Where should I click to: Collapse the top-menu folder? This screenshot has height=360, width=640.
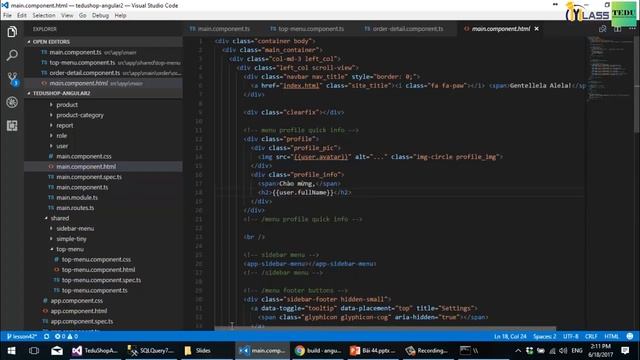[70, 249]
